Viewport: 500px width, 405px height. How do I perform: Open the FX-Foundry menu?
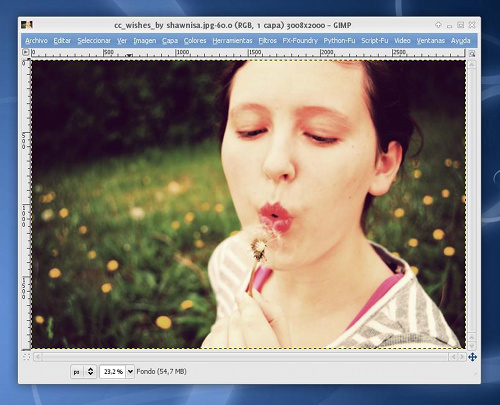[300, 41]
